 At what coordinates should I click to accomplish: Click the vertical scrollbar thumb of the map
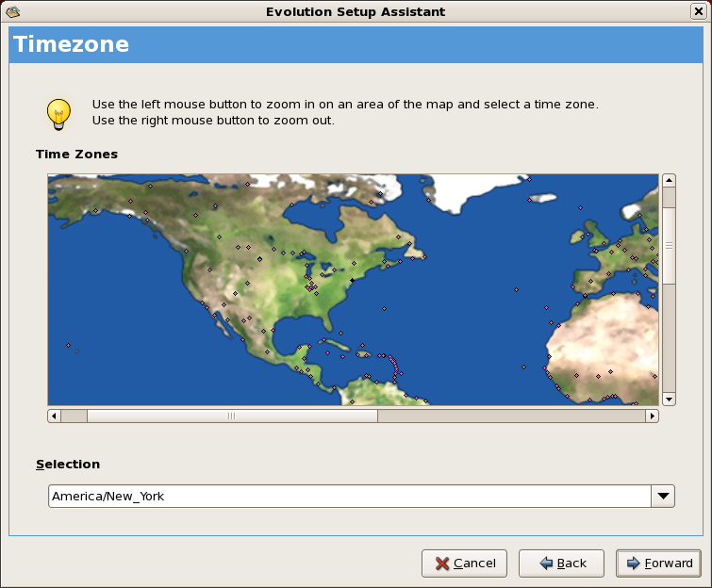(669, 245)
